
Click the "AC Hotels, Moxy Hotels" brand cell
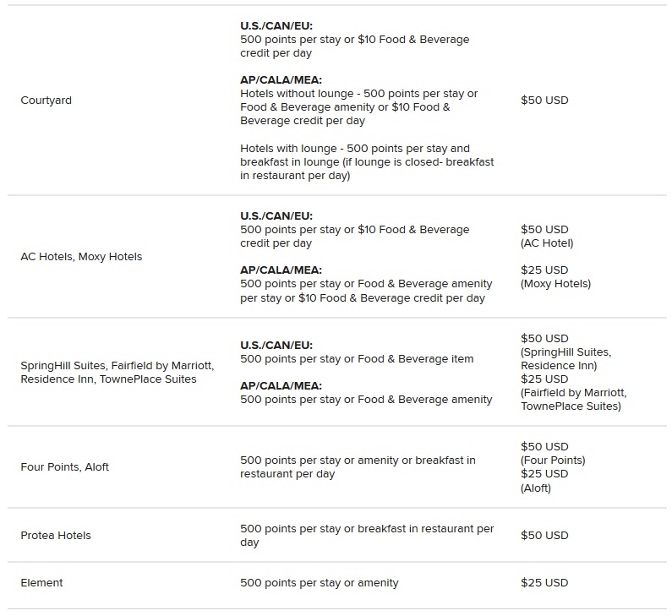(81, 257)
